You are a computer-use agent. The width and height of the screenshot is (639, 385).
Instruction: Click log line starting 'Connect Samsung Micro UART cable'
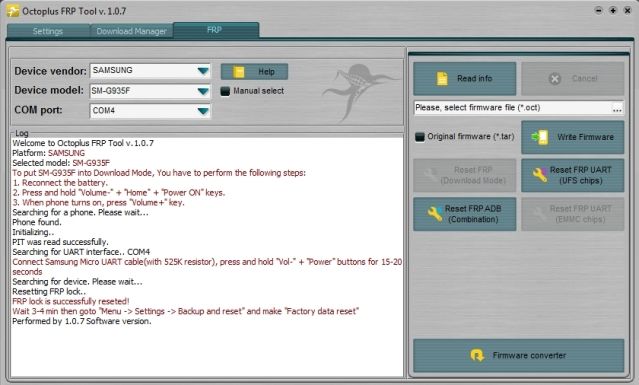207,267
